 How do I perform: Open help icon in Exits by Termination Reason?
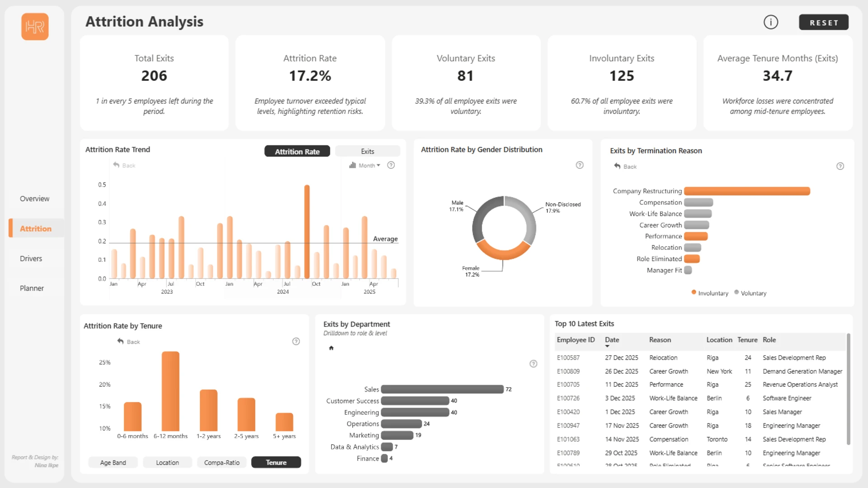pos(840,166)
